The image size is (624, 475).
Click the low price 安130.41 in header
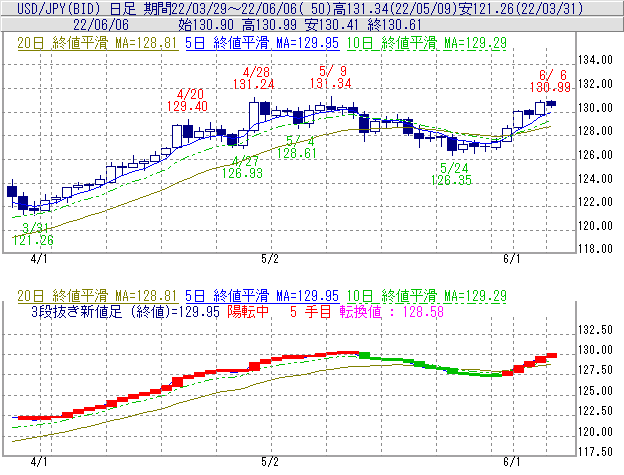(x=332, y=25)
